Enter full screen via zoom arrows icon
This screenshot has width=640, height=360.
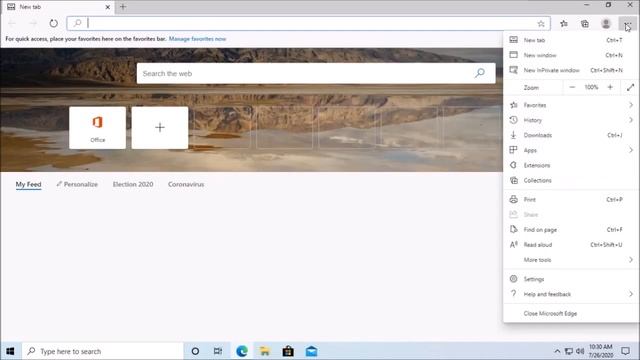click(x=630, y=87)
